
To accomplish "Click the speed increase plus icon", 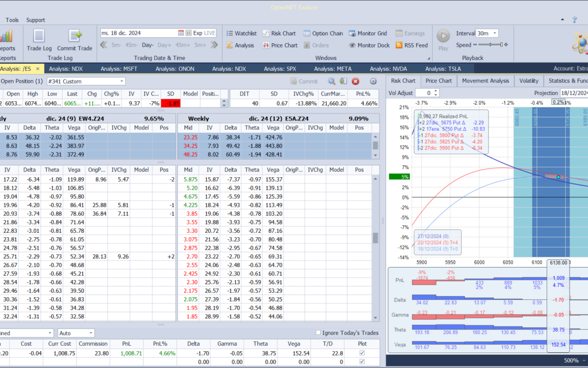I will (506, 45).
